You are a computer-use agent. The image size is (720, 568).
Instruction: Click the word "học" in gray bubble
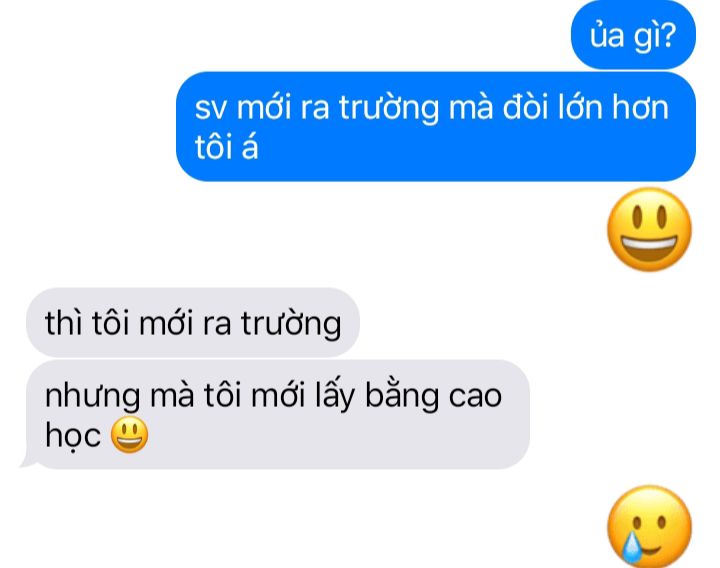[x=73, y=436]
